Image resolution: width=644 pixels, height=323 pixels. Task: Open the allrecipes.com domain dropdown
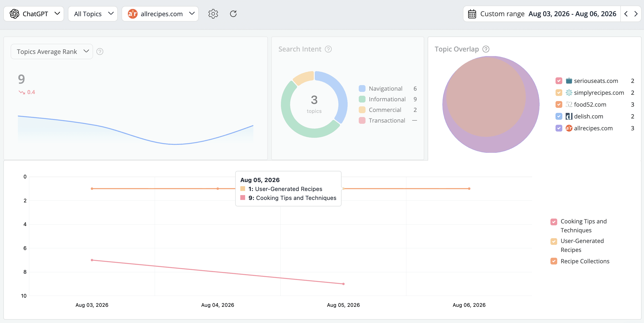[x=160, y=14]
